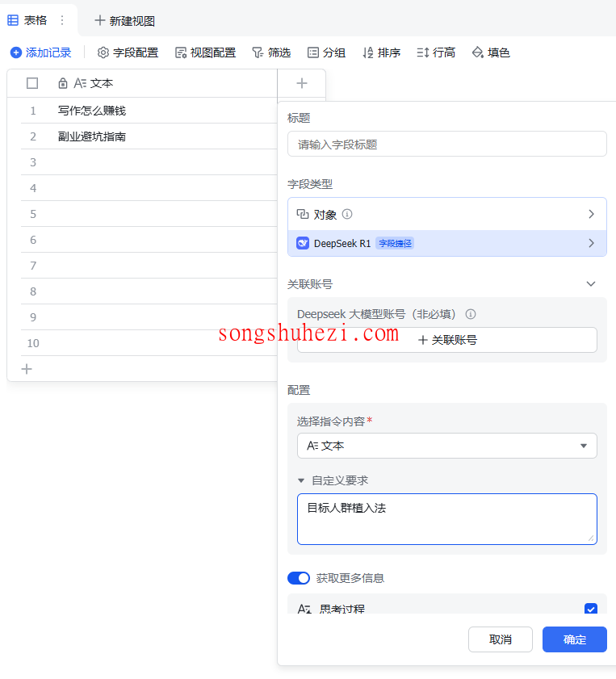616x679 pixels.
Task: Collapse the 关联账号 section chevron
Action: [x=591, y=284]
